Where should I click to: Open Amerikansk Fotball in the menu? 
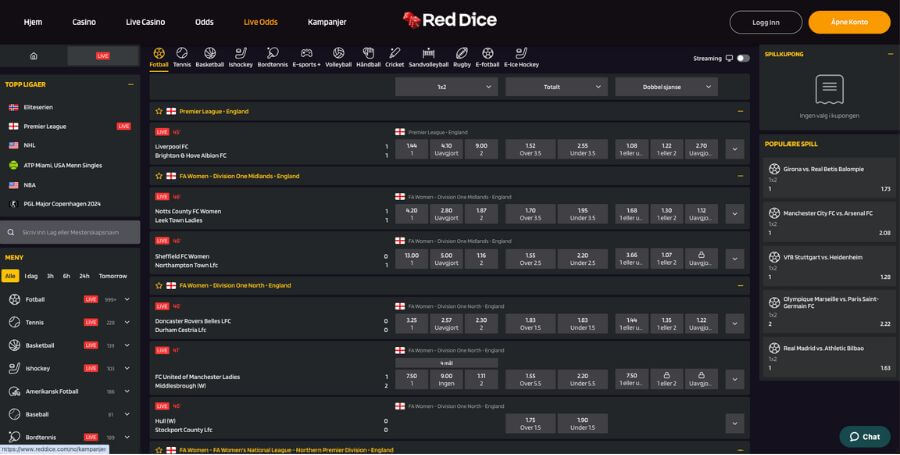tap(69, 391)
